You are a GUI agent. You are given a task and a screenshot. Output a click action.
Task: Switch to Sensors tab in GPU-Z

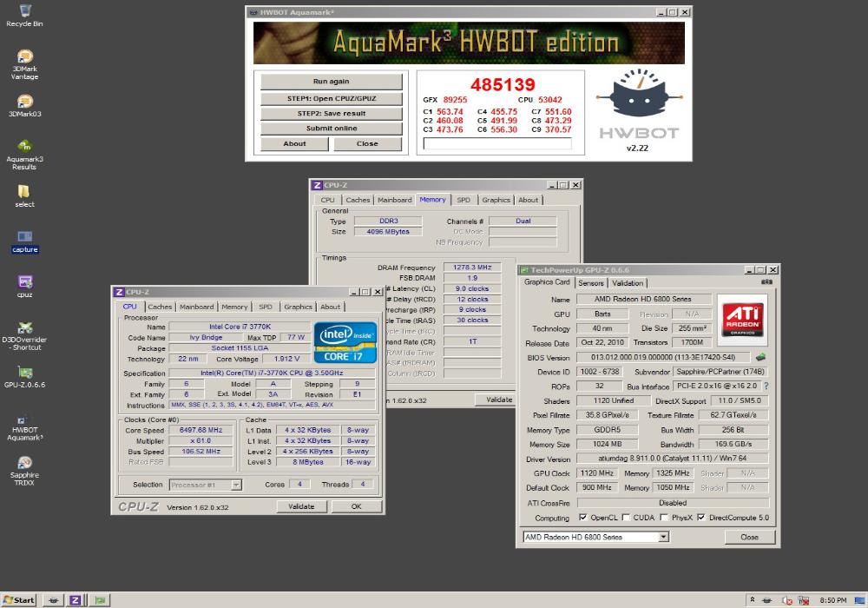tap(590, 283)
